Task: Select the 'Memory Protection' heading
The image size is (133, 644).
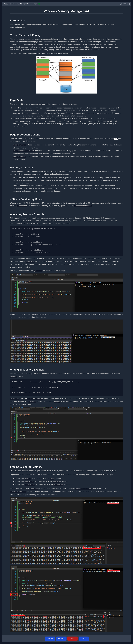Action: [x=22, y=167]
